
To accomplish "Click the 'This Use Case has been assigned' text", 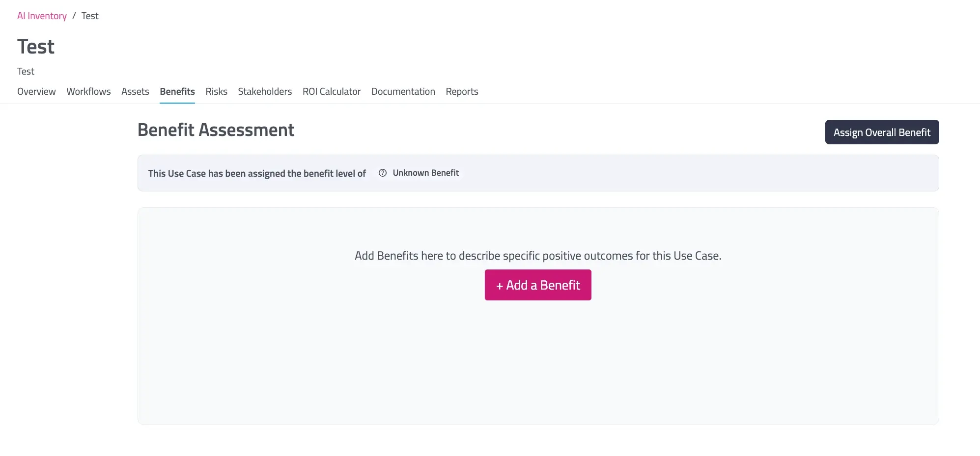I will click(257, 173).
